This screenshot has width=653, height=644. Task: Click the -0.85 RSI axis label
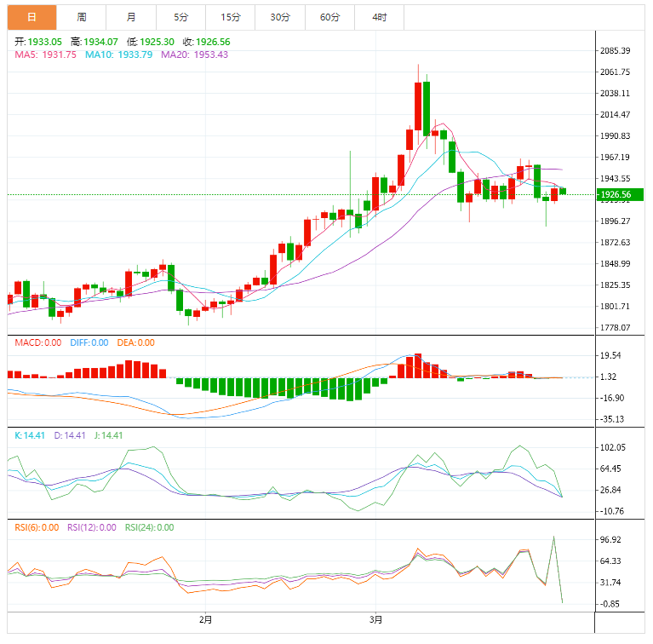(x=610, y=604)
